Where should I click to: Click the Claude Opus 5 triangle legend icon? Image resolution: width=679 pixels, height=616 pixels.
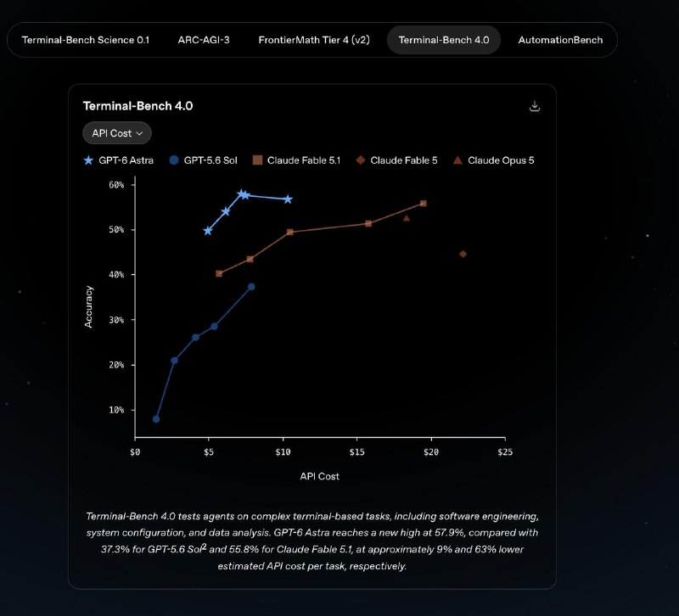pyautogui.click(x=457, y=160)
